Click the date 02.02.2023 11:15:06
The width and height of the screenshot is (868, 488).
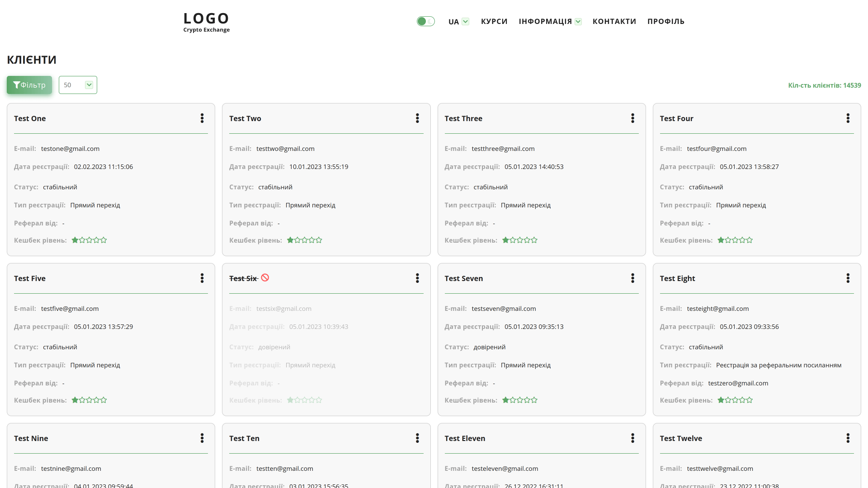tap(103, 167)
